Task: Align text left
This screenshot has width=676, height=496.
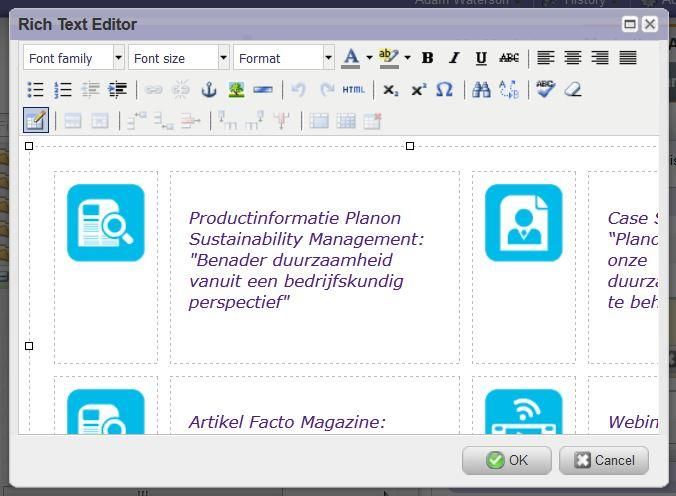Action: (x=545, y=58)
